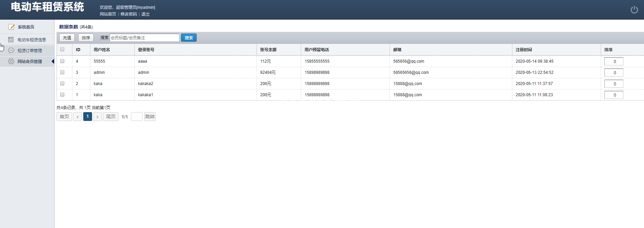Open 租赁订单管理 in the sidebar
Image resolution: width=644 pixels, height=228 pixels.
(x=30, y=51)
